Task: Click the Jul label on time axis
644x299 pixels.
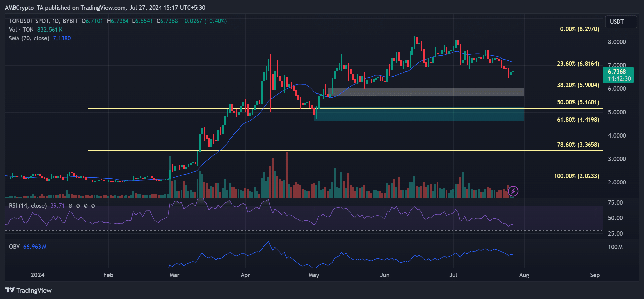Action: [453, 275]
